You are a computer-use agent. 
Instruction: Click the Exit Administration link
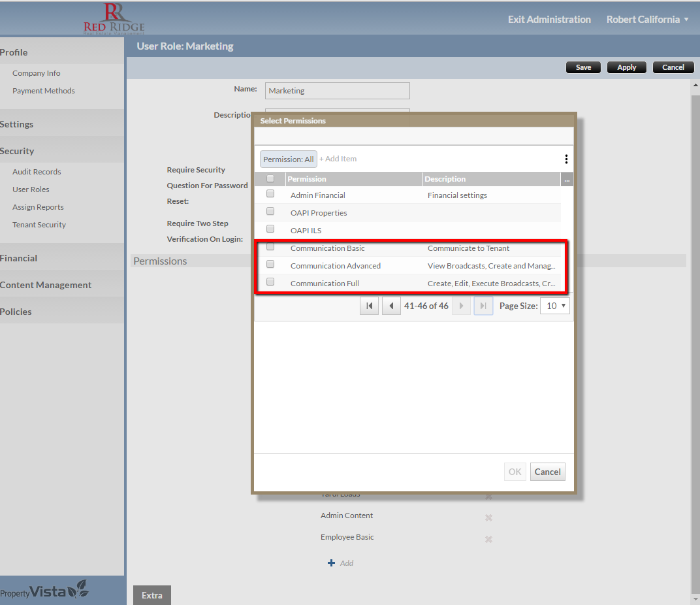[549, 20]
